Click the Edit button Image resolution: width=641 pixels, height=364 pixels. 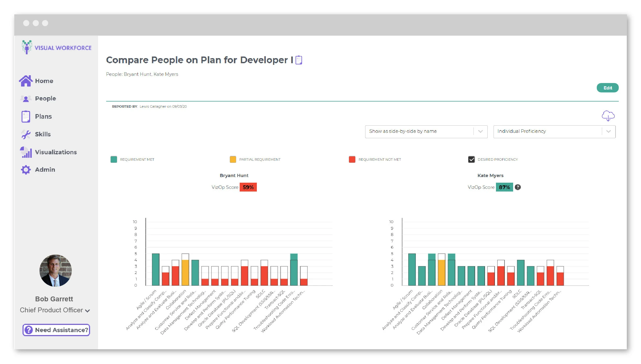[607, 88]
